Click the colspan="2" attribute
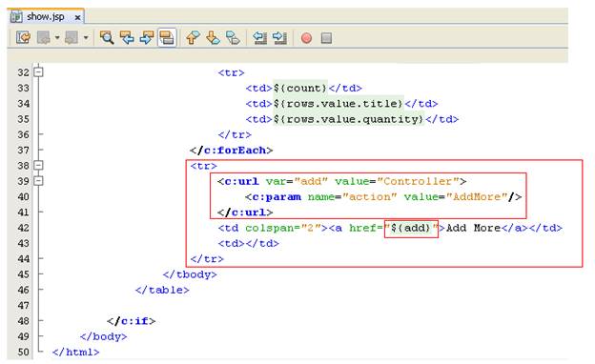 pos(283,228)
